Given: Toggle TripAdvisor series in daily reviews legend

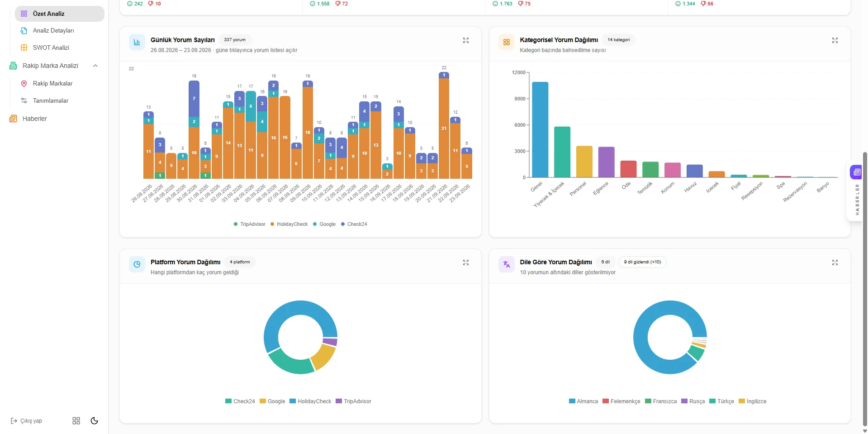Looking at the screenshot, I should pyautogui.click(x=250, y=224).
